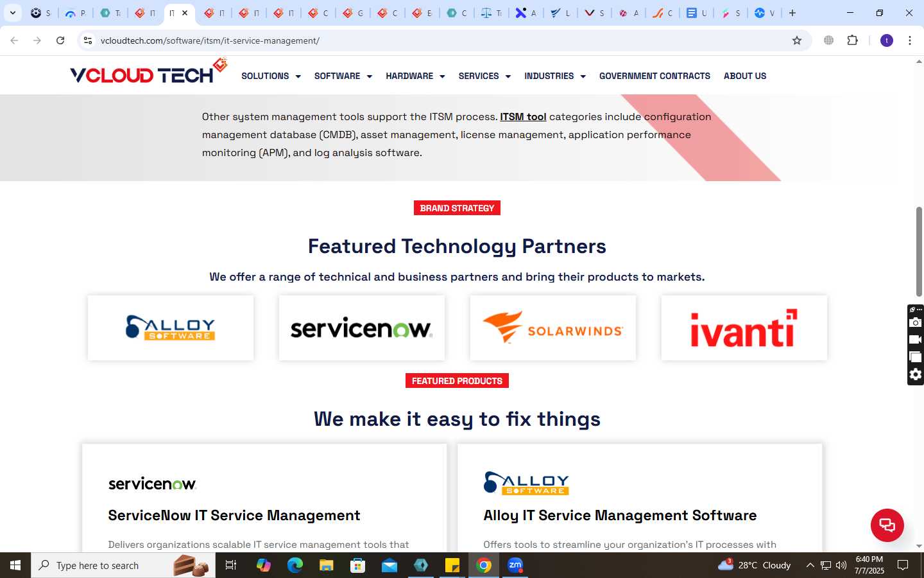Open the Mail app in the taskbar
The image size is (924, 578).
click(x=389, y=565)
